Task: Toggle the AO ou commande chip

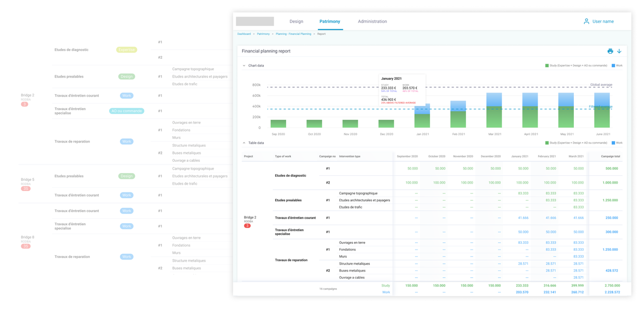Action: 126,111
